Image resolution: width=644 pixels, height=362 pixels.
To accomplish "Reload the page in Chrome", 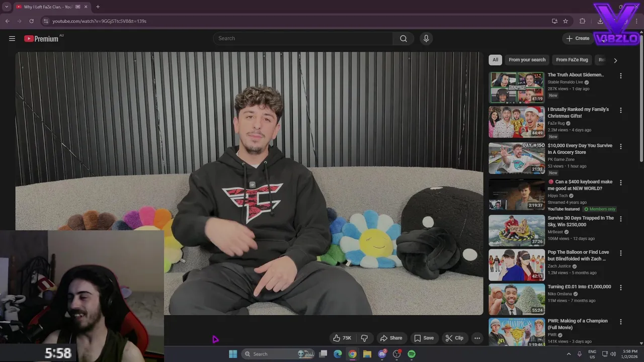I will point(31,21).
